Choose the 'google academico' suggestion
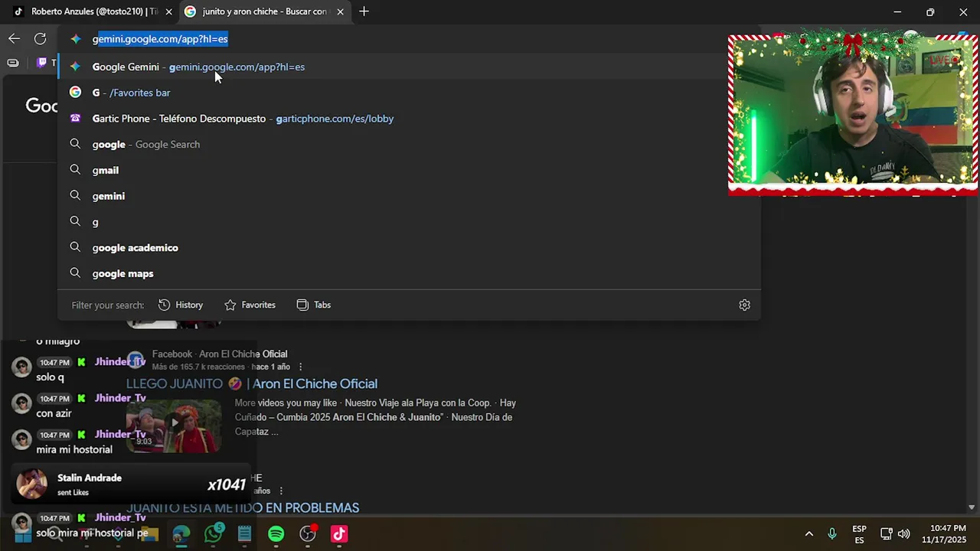The height and width of the screenshot is (551, 980). point(410,247)
